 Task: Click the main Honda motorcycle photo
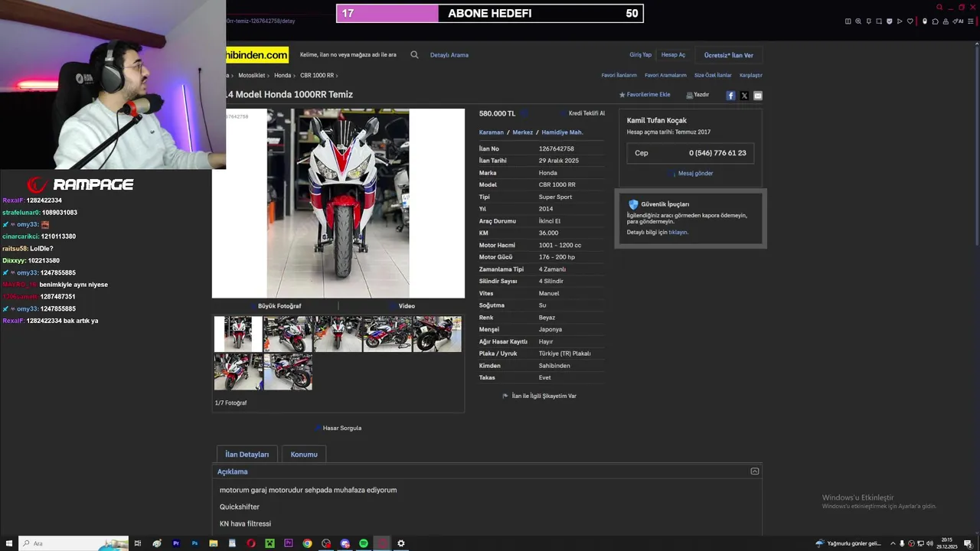click(x=338, y=203)
